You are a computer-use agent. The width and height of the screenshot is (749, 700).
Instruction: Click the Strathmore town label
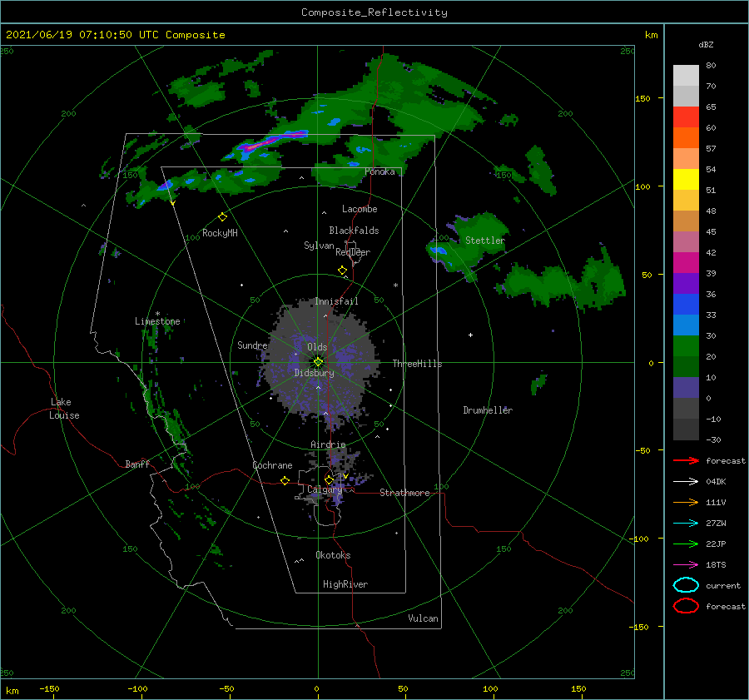click(x=404, y=493)
